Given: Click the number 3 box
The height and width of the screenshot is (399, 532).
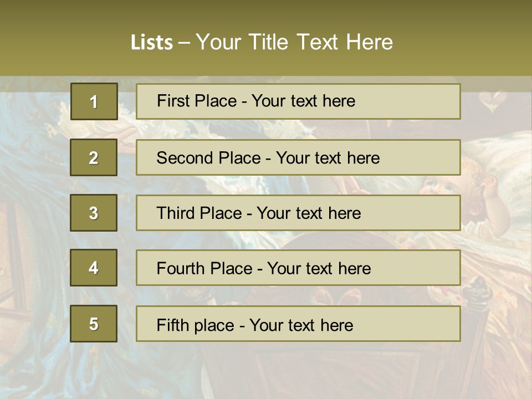Looking at the screenshot, I should pos(94,213).
